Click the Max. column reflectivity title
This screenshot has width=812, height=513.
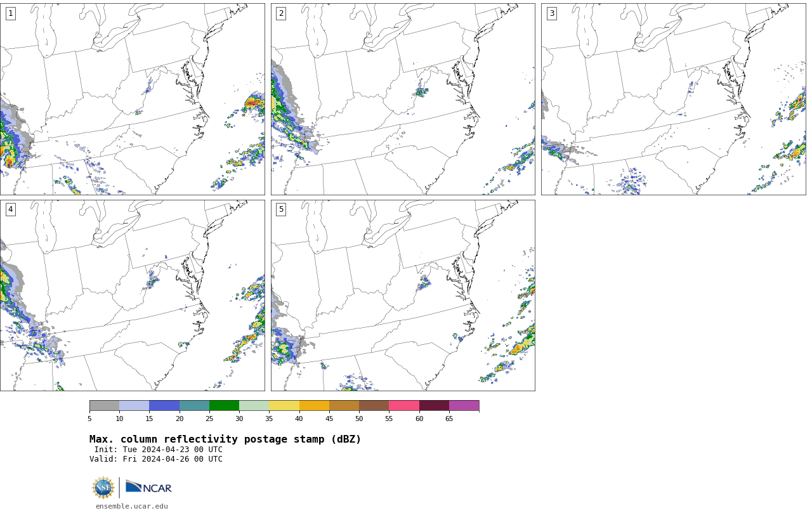click(225, 439)
